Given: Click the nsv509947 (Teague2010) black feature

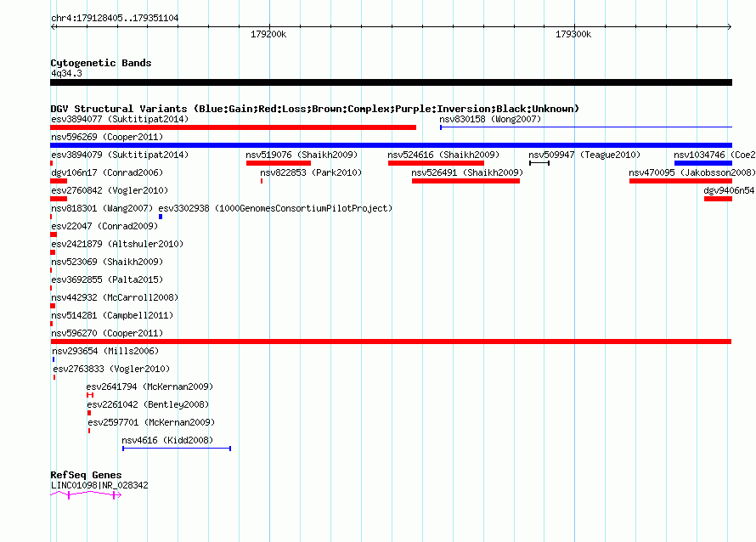Looking at the screenshot, I should 539,163.
